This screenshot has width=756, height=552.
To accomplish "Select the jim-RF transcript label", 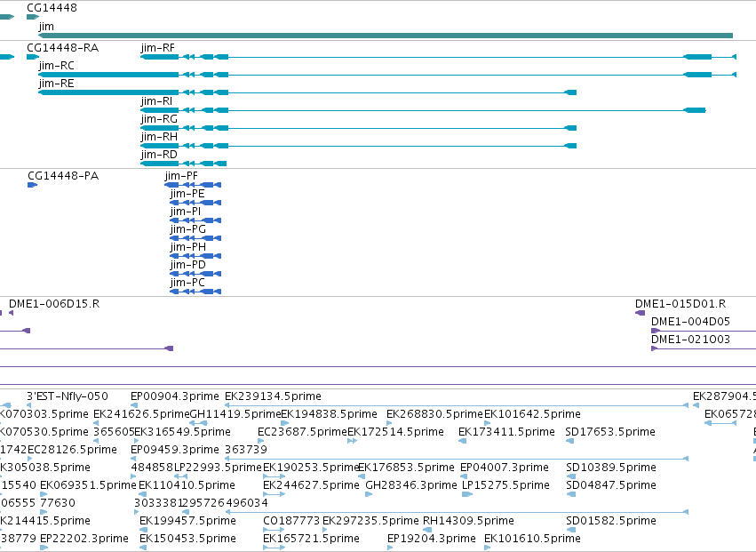I will pyautogui.click(x=157, y=48).
